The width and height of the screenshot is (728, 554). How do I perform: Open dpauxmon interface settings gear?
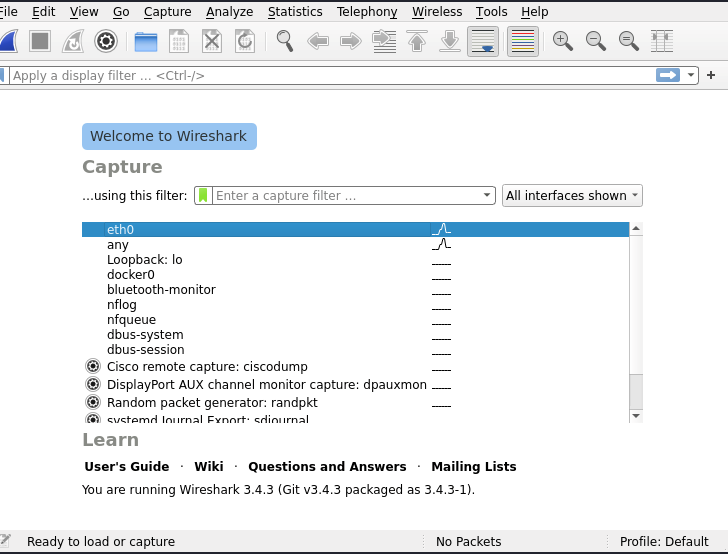point(93,385)
